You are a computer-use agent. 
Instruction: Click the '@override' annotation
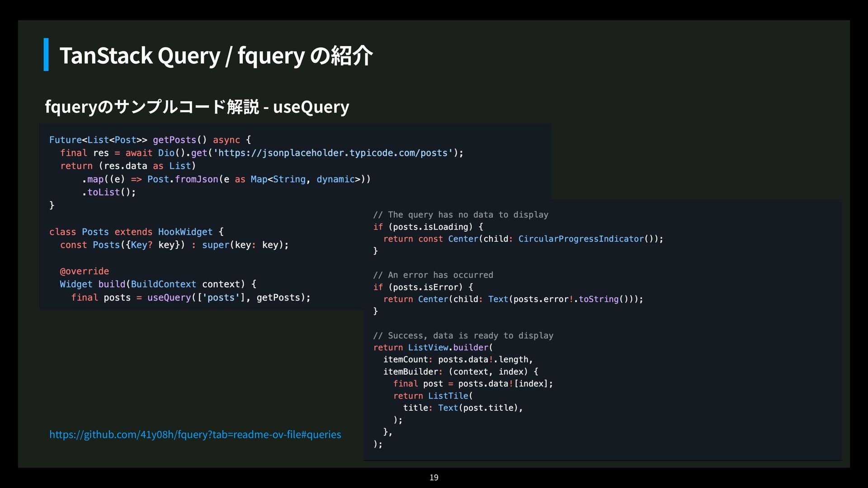pyautogui.click(x=85, y=271)
